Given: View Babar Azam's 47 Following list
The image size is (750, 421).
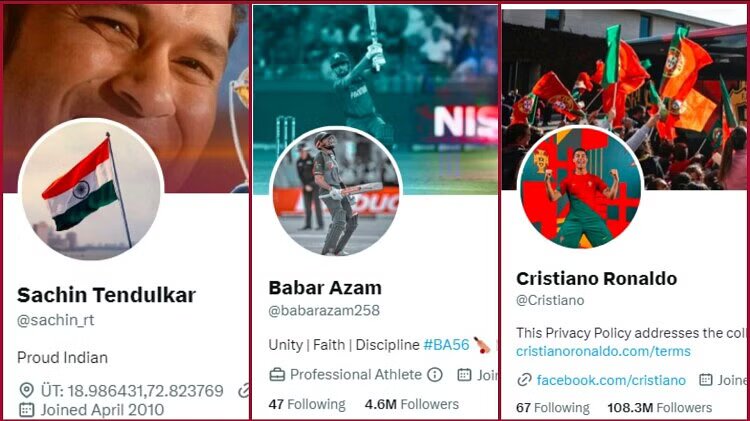Looking at the screenshot, I should click(307, 404).
